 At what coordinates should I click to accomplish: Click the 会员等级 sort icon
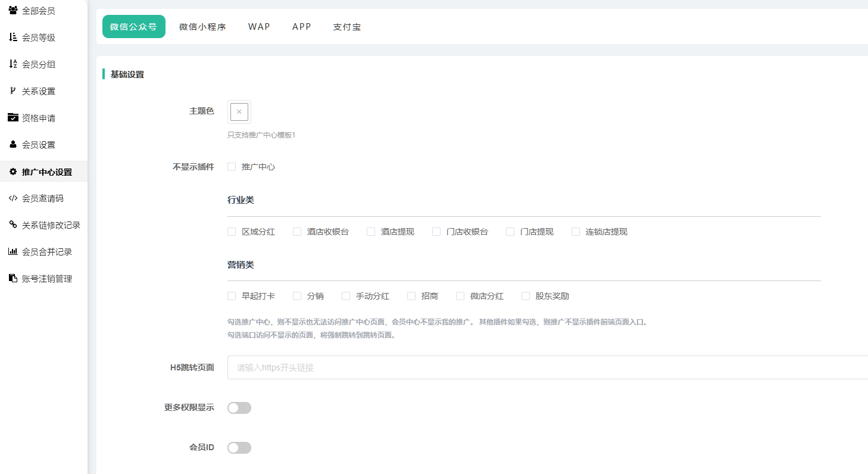point(13,38)
